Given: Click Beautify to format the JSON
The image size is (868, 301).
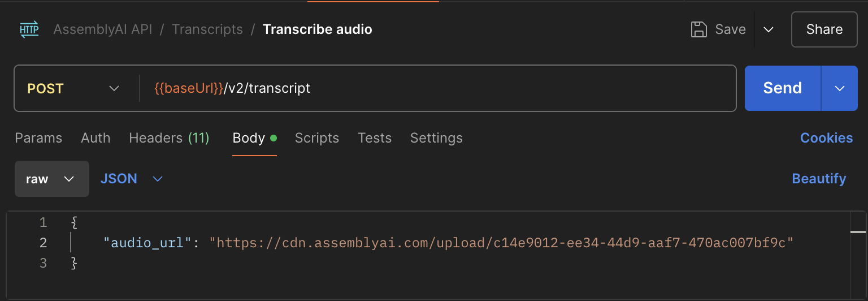Looking at the screenshot, I should [819, 179].
